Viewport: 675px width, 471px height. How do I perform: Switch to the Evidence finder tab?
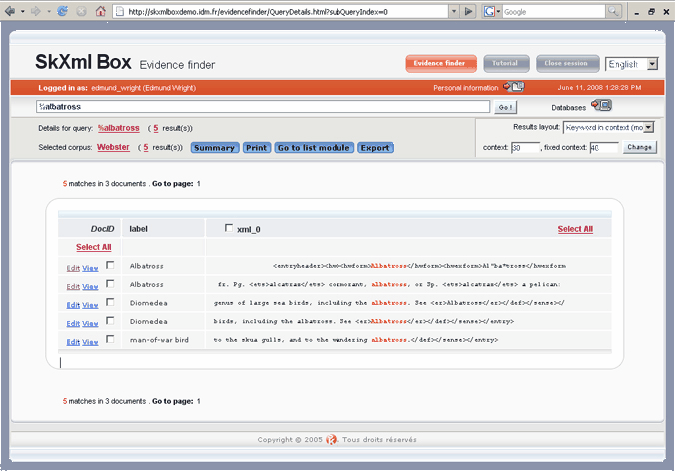point(441,63)
